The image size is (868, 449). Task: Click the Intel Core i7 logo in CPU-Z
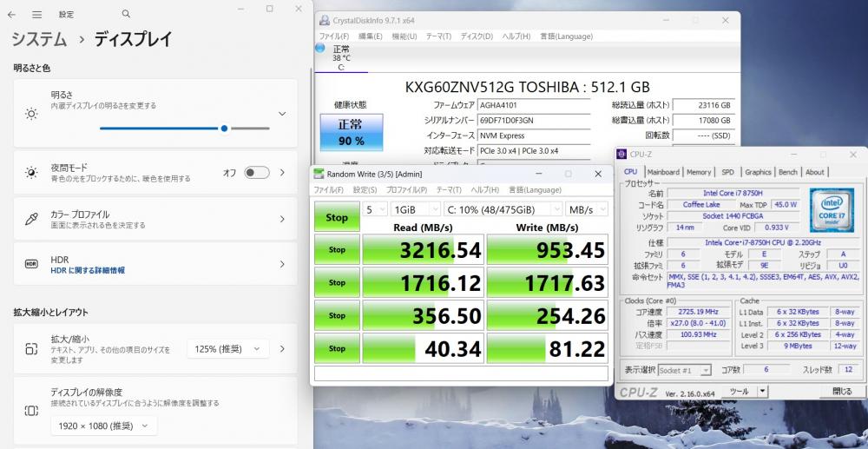click(x=832, y=210)
